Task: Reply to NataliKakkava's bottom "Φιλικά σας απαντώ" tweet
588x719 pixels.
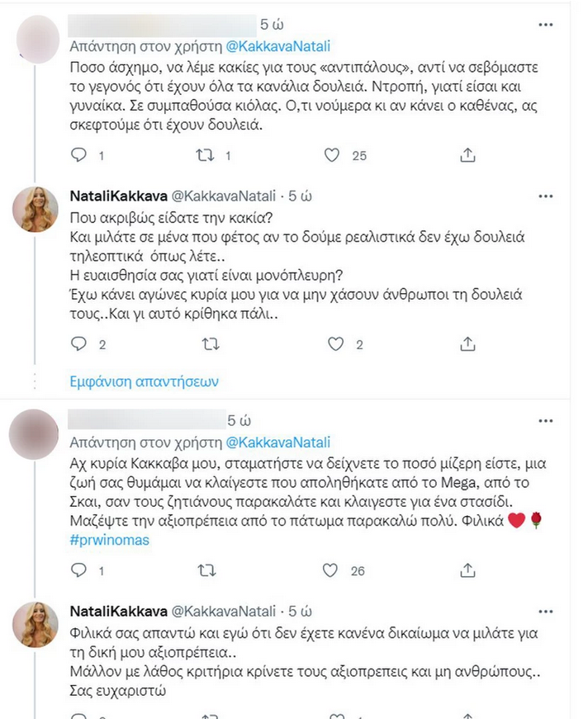Action: [78, 713]
